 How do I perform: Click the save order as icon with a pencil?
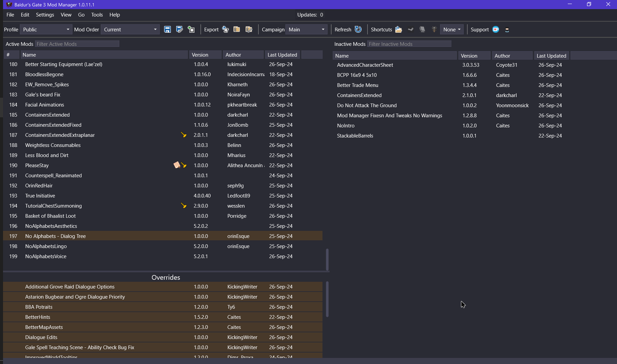(179, 29)
